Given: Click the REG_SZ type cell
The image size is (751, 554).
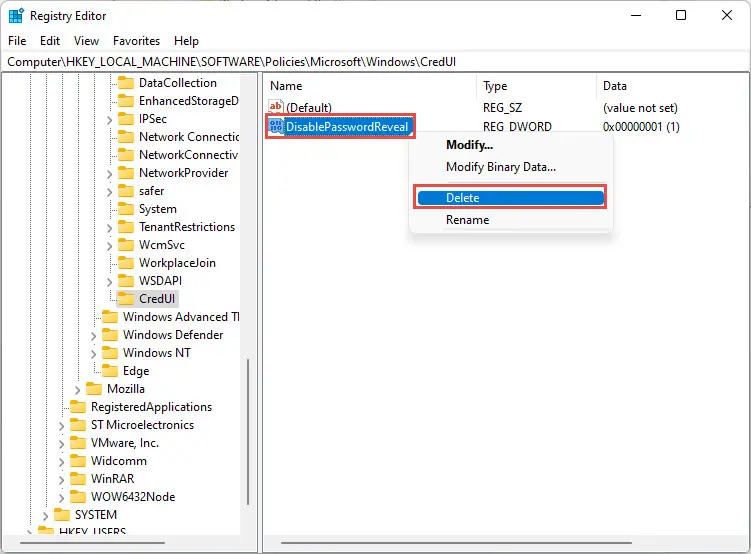Looking at the screenshot, I should point(502,108).
